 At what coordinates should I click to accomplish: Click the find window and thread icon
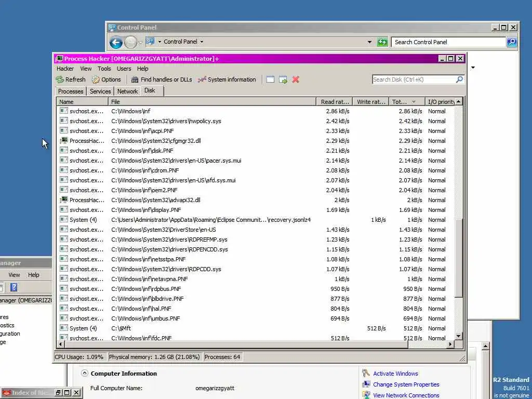tap(283, 79)
